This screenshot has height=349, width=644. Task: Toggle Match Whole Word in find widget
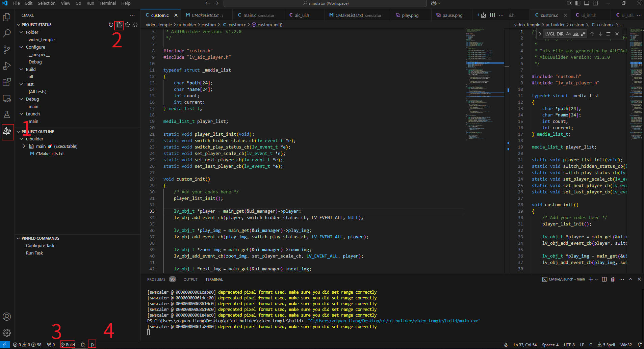[576, 34]
